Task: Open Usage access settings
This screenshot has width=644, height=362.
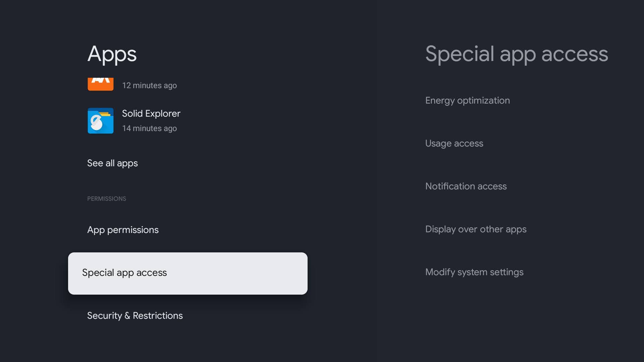Action: [454, 143]
